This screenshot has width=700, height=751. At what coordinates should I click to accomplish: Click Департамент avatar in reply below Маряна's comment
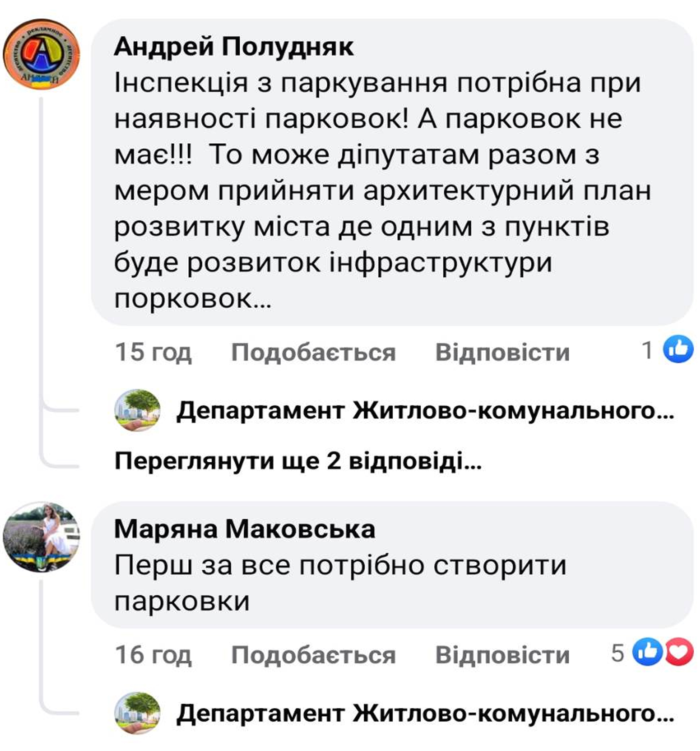(x=137, y=713)
